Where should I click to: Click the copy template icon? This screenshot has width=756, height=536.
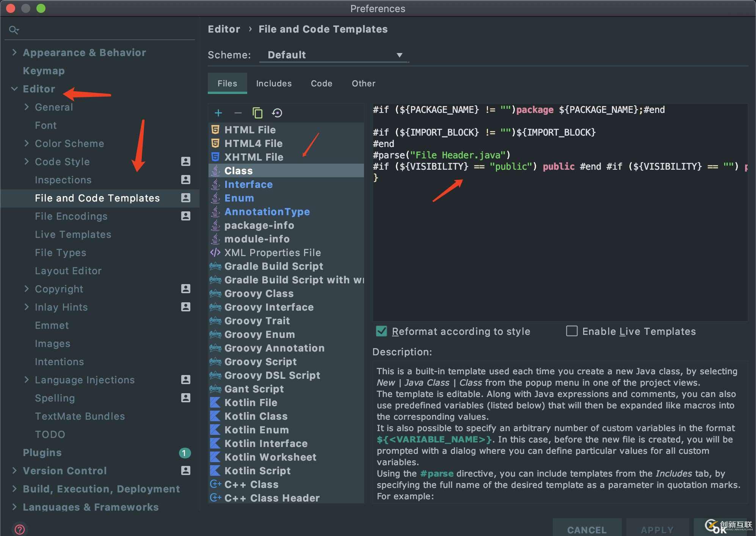click(x=257, y=113)
